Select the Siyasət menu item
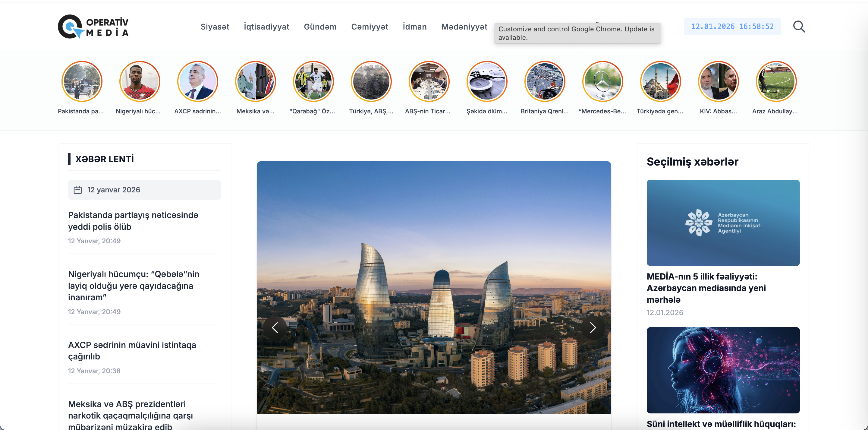Image resolution: width=868 pixels, height=430 pixels. (215, 27)
